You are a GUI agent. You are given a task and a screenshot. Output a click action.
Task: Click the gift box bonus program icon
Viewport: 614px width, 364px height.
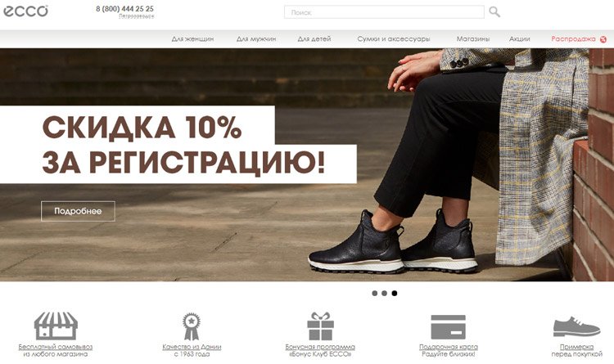coord(320,326)
